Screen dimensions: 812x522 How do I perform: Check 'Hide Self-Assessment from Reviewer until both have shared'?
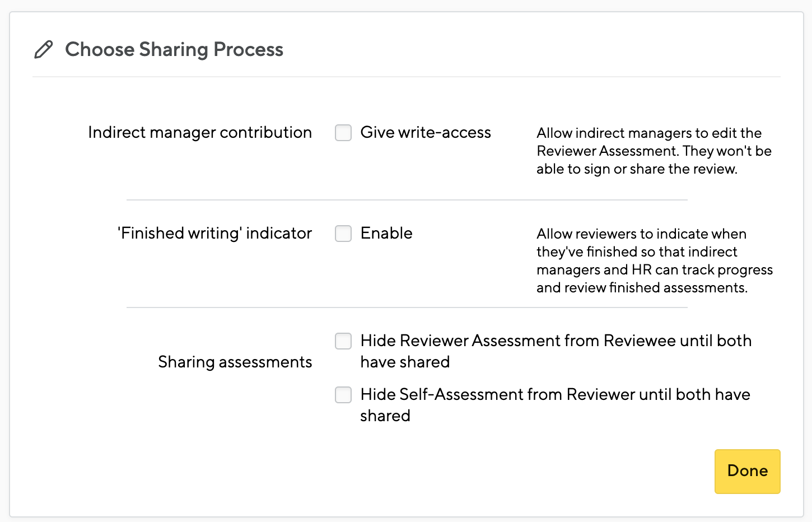343,395
